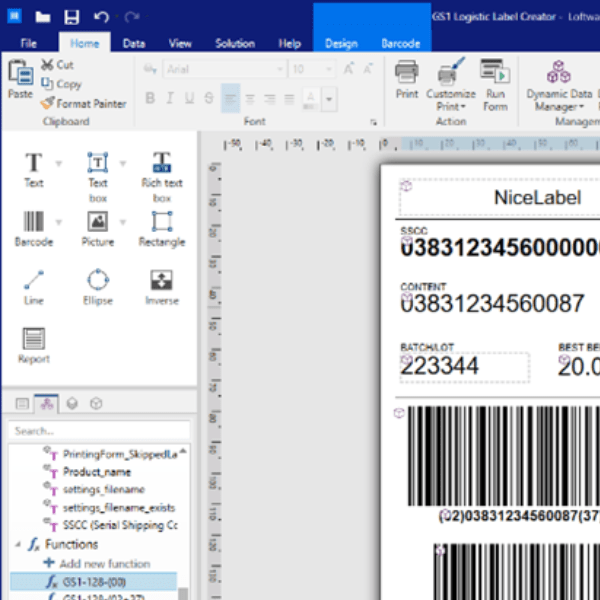Select the Text object tool
The image size is (600, 600).
34,170
